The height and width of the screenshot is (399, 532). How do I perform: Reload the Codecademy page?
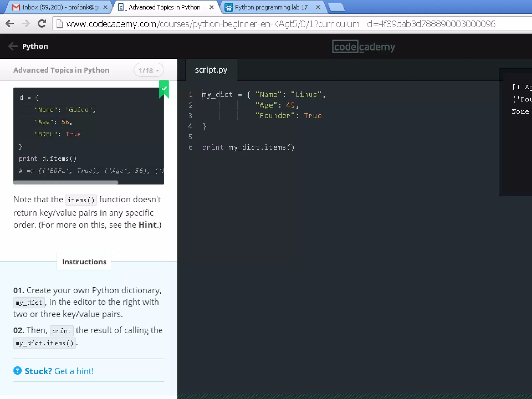tap(42, 24)
